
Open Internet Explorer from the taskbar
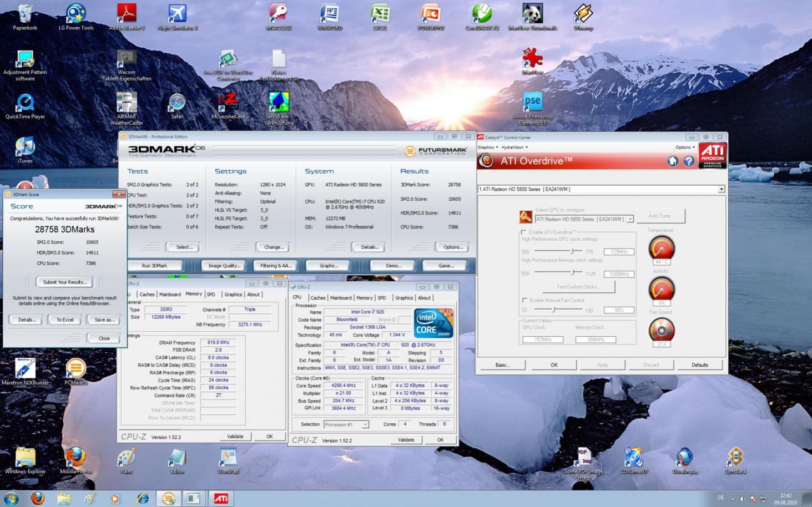143,498
